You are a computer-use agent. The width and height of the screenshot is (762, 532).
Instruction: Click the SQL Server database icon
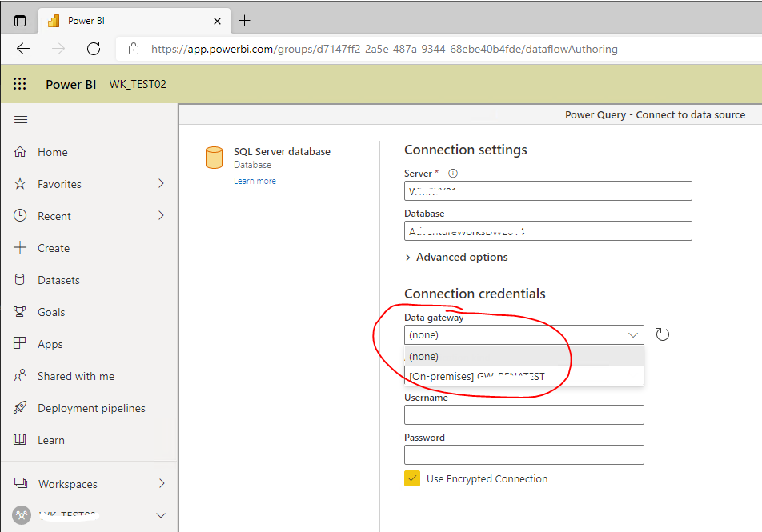click(x=214, y=158)
